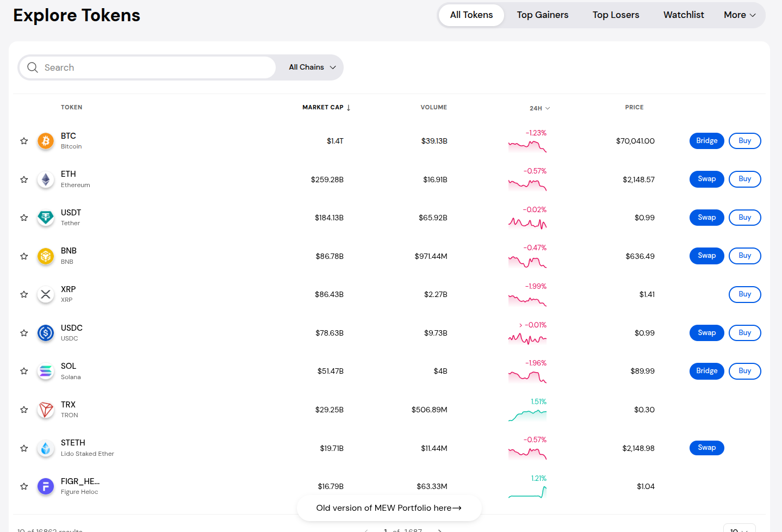Click the search magnifier icon

[33, 67]
